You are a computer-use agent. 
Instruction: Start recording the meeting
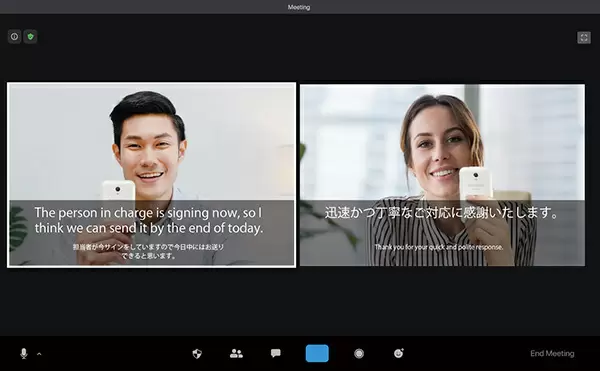coord(359,353)
